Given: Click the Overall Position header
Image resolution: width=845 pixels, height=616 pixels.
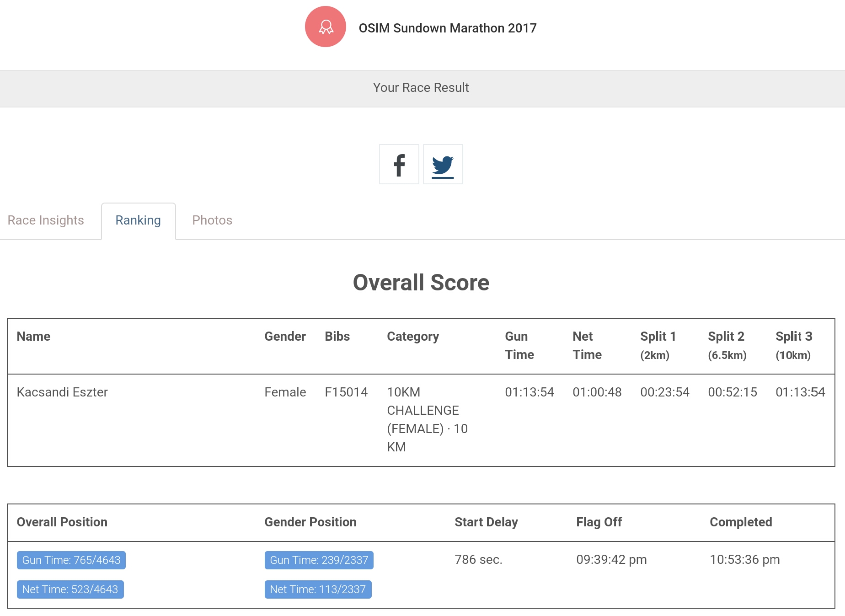Looking at the screenshot, I should tap(62, 522).
